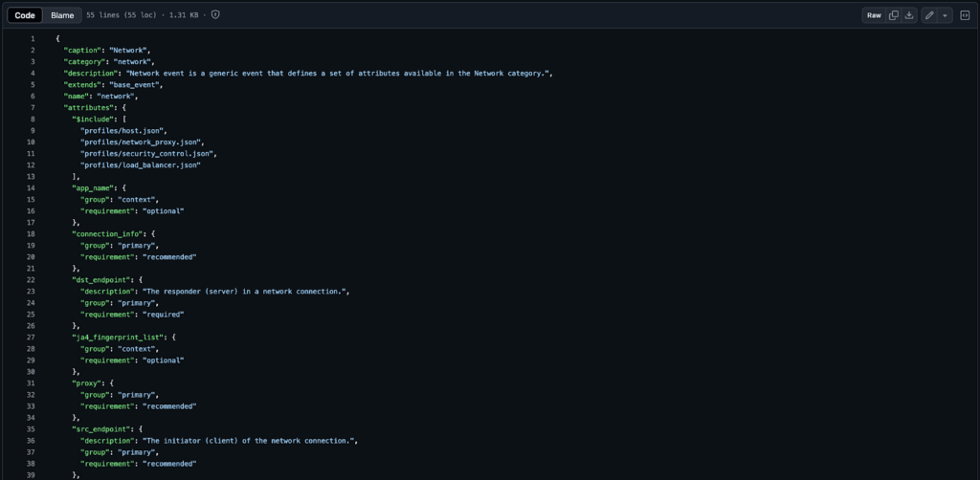Click the "profiles/load_balancer.json" string in code
This screenshot has width=980, height=480.
[141, 165]
